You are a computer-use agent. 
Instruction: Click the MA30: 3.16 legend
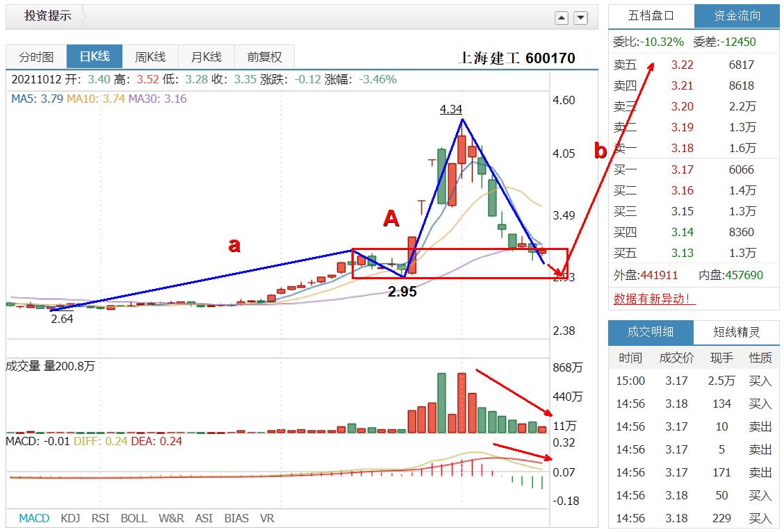point(158,99)
